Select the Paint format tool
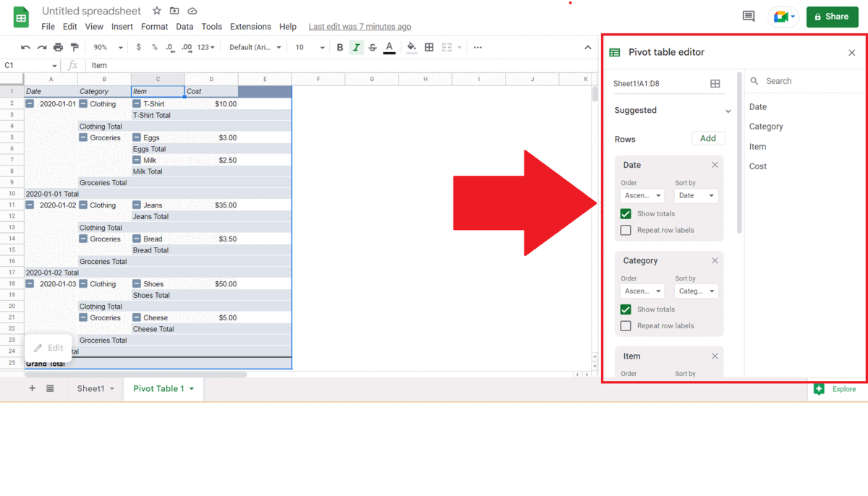Image resolution: width=868 pixels, height=496 pixels. click(74, 47)
